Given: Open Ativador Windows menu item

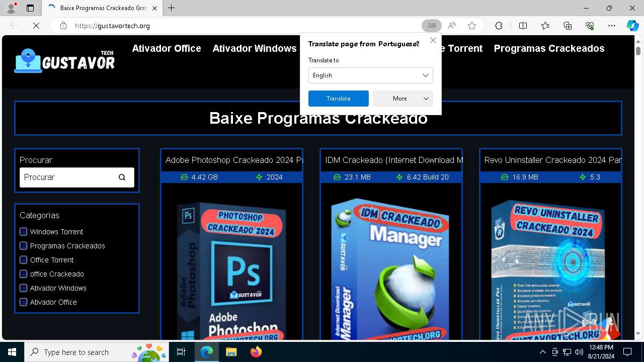Looking at the screenshot, I should (255, 48).
